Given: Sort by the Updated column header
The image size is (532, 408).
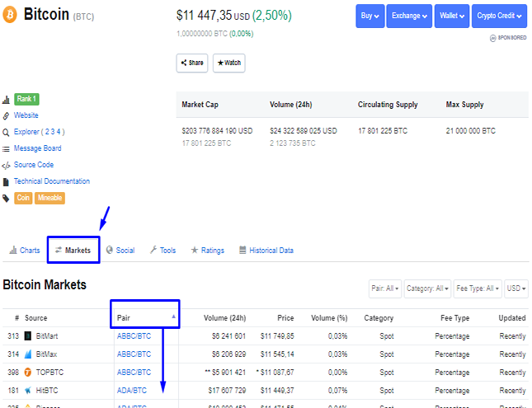Looking at the screenshot, I should (x=512, y=318).
